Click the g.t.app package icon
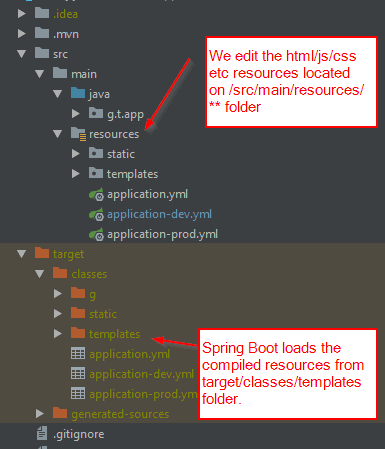Screen dimensions: 385x449 (96, 113)
